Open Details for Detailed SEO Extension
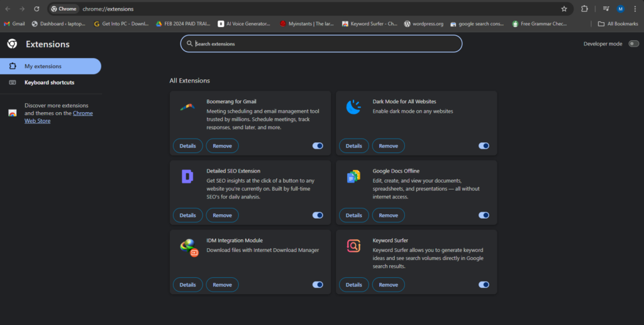Screen dimensions: 644x325 187,215
